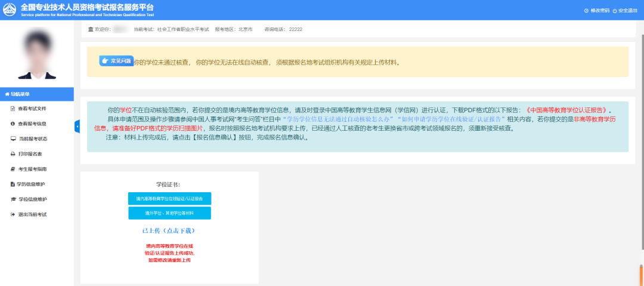Screen dimensions: 644x286
Task: Click the 安全退出 power icon
Action: pyautogui.click(x=615, y=11)
